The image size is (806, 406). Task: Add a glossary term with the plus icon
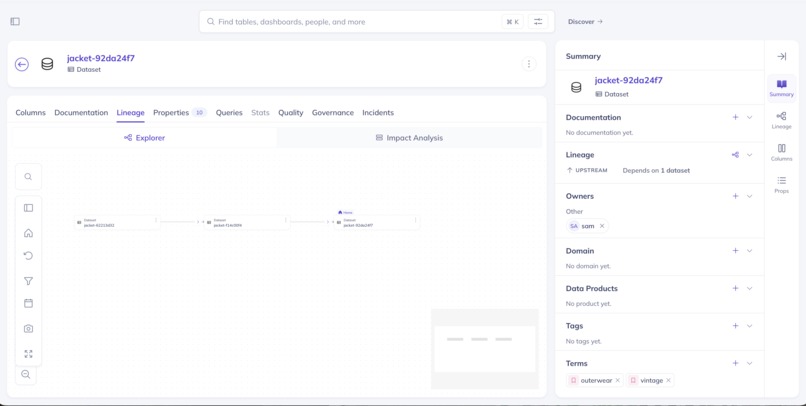click(735, 363)
